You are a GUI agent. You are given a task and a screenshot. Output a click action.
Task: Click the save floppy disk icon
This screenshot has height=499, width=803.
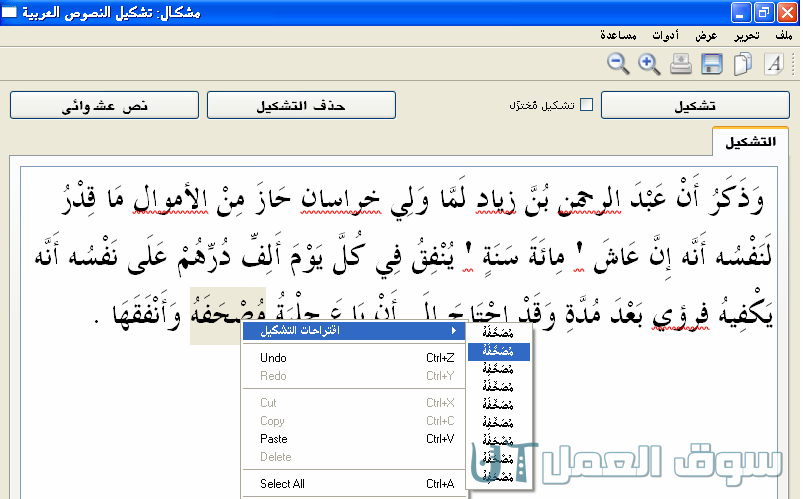(712, 64)
